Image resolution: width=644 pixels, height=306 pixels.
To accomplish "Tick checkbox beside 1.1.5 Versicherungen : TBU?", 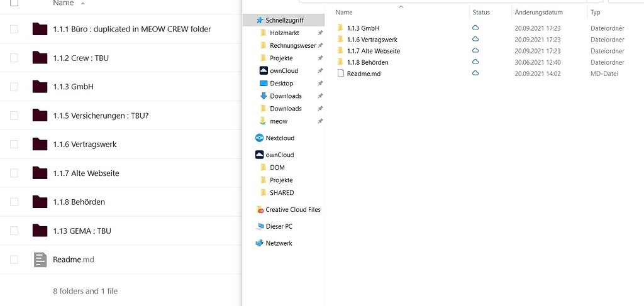I will [14, 115].
